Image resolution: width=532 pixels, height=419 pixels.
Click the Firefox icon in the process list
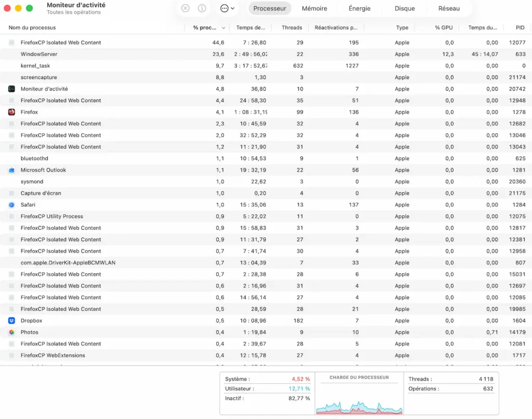coord(11,112)
